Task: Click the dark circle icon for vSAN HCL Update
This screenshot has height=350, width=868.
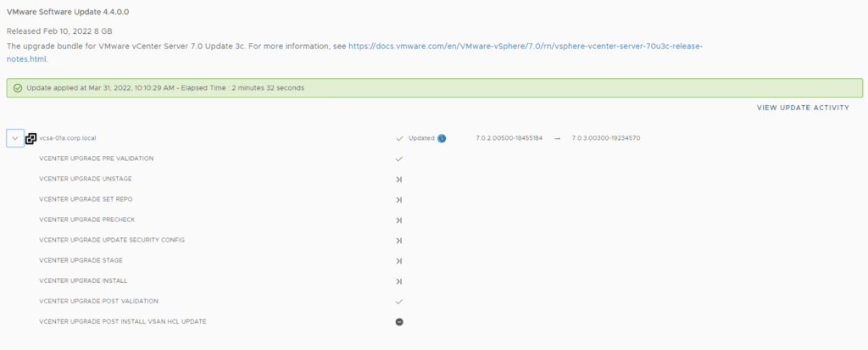Action: point(399,321)
